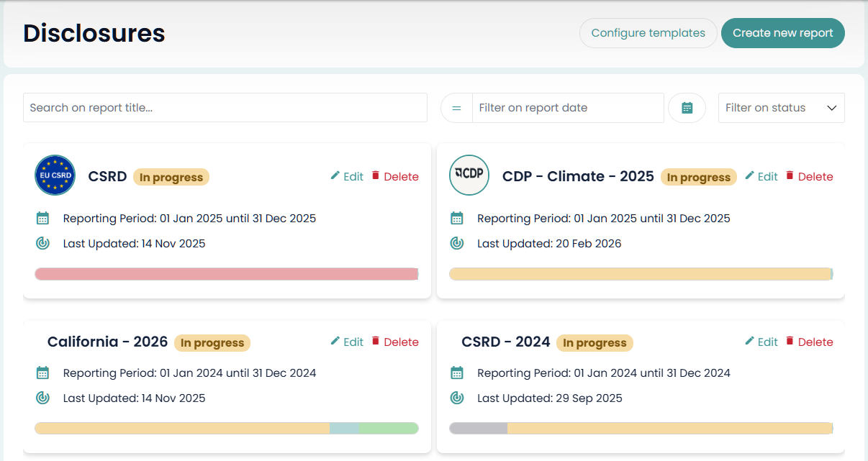Select the In progress status on CDP - Climate - 2025
The width and height of the screenshot is (868, 461).
[x=698, y=176]
